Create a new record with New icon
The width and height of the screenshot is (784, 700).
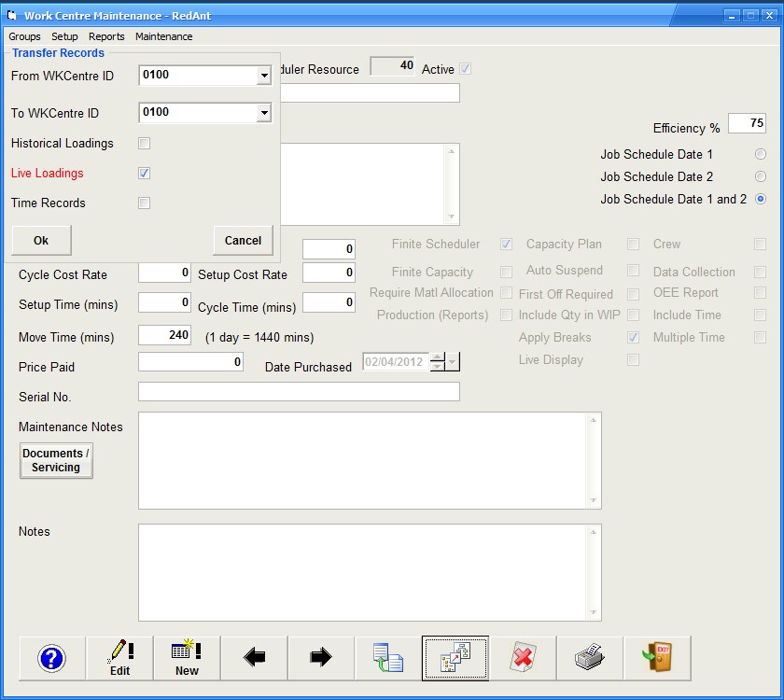click(x=187, y=658)
